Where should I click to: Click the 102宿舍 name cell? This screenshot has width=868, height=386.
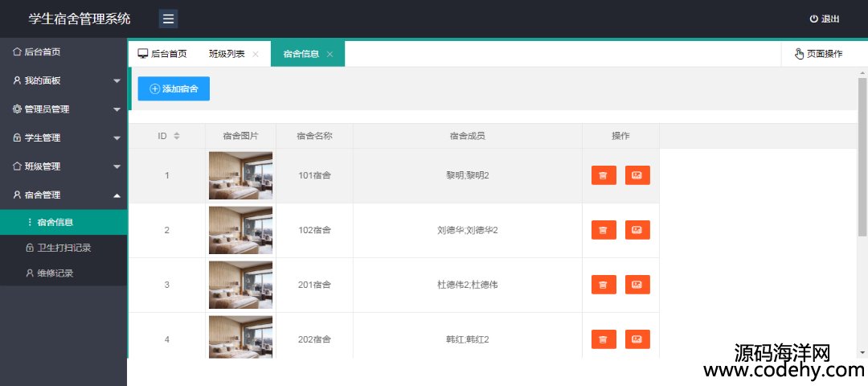(314, 230)
